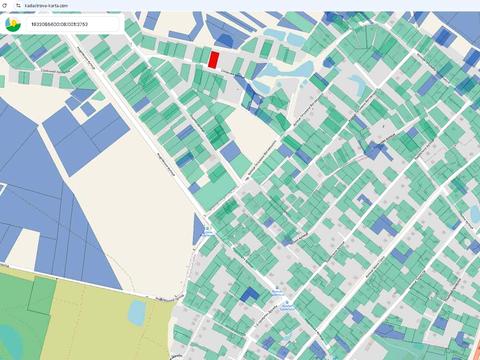The height and width of the screenshot is (360, 480).
Task: Select the dark blue L-shaped parcel
Action: click(249, 295)
